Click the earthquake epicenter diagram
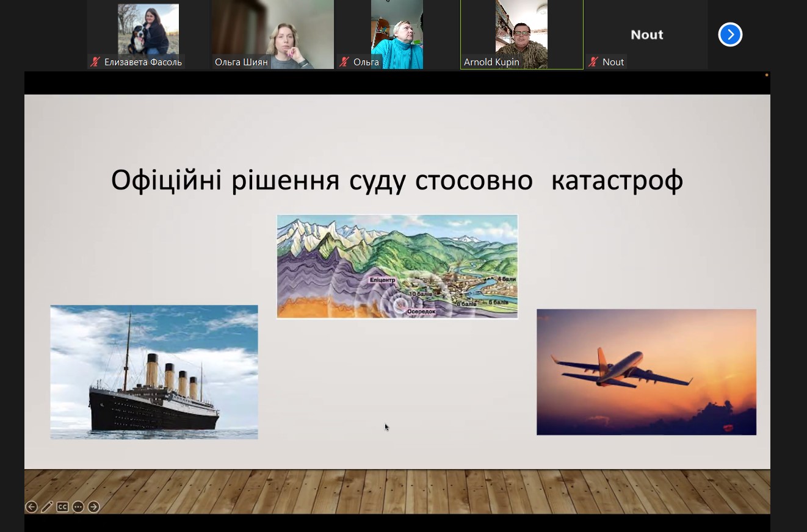The image size is (807, 532). coord(397,267)
